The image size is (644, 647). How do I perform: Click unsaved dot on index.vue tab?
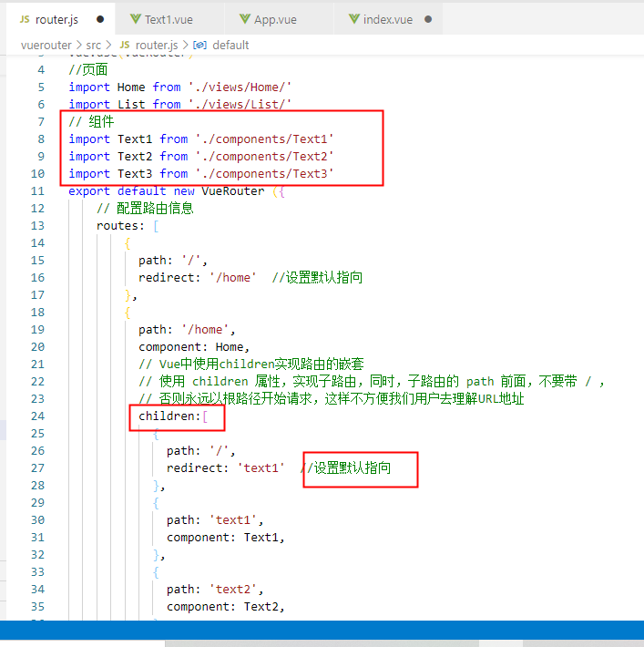[x=428, y=19]
